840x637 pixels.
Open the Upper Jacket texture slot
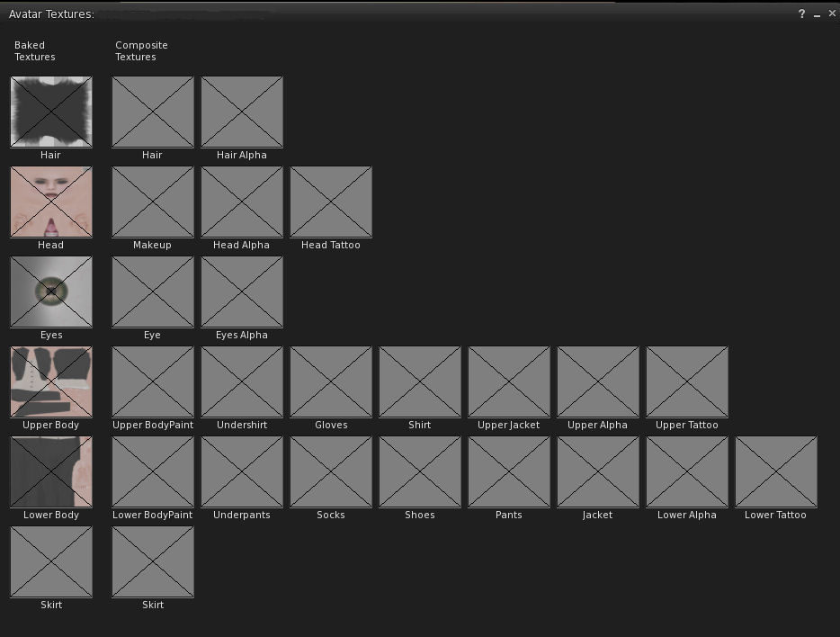[509, 382]
